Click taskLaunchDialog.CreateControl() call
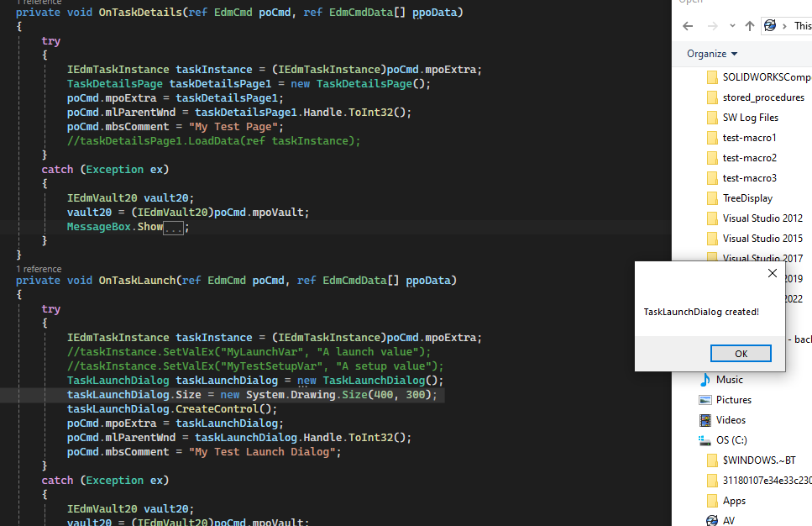 coord(172,409)
